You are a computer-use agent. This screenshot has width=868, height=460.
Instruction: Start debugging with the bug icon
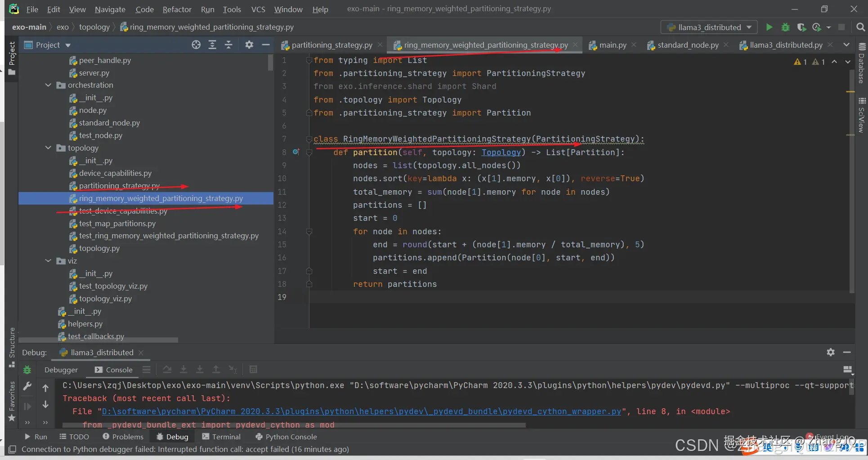click(785, 27)
